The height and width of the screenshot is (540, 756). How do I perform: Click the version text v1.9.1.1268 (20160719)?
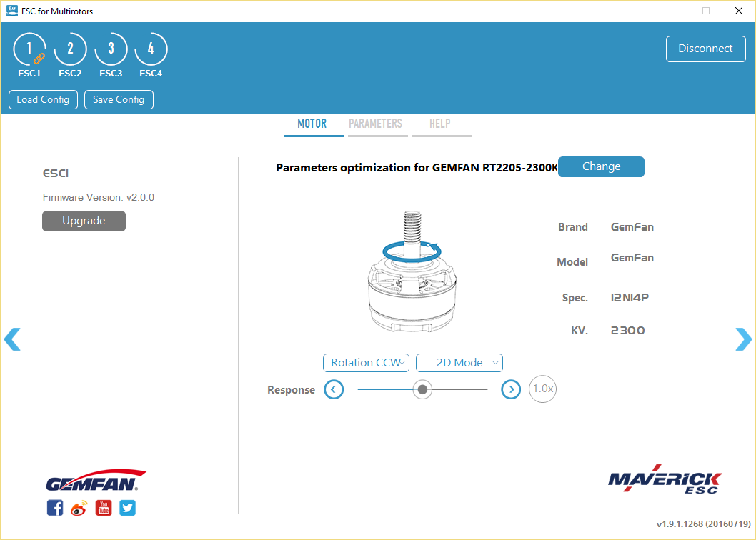pyautogui.click(x=703, y=524)
